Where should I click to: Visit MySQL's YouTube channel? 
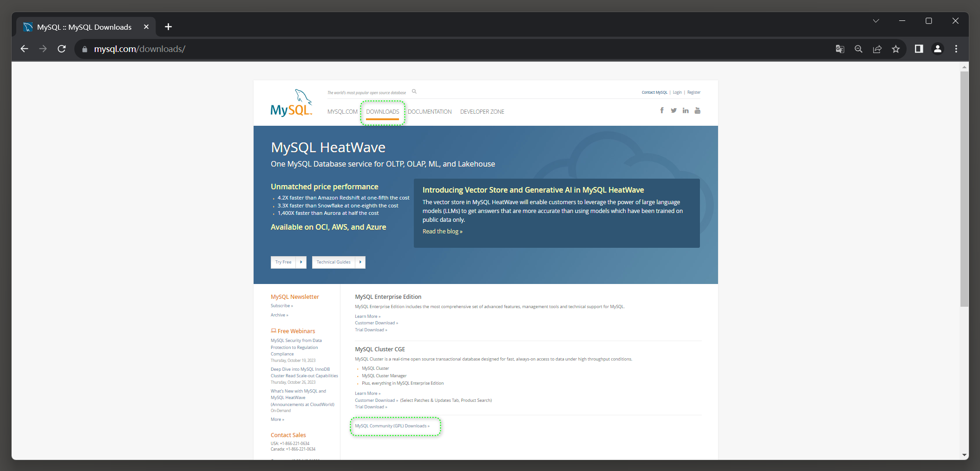pos(698,110)
